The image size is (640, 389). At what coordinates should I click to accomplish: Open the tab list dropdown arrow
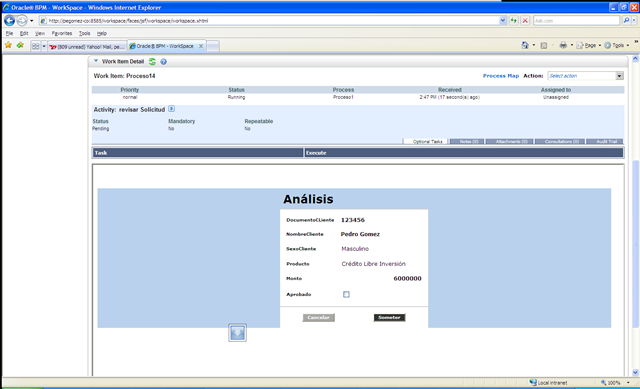[44, 46]
